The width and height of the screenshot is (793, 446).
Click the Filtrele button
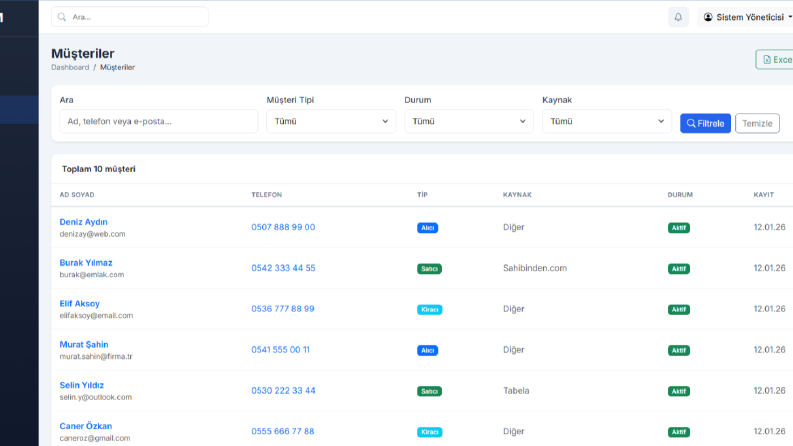pos(705,123)
